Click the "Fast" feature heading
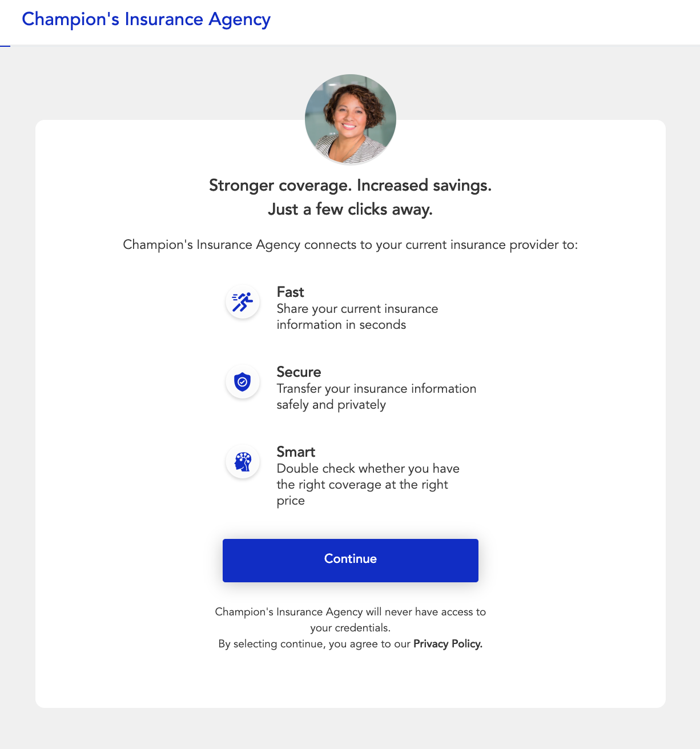700x749 pixels. pyautogui.click(x=290, y=292)
